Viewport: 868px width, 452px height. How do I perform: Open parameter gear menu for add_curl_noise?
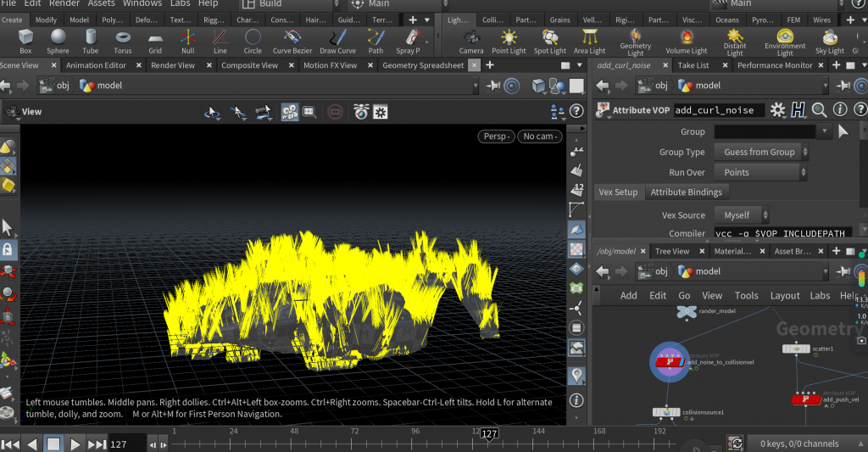tap(778, 109)
